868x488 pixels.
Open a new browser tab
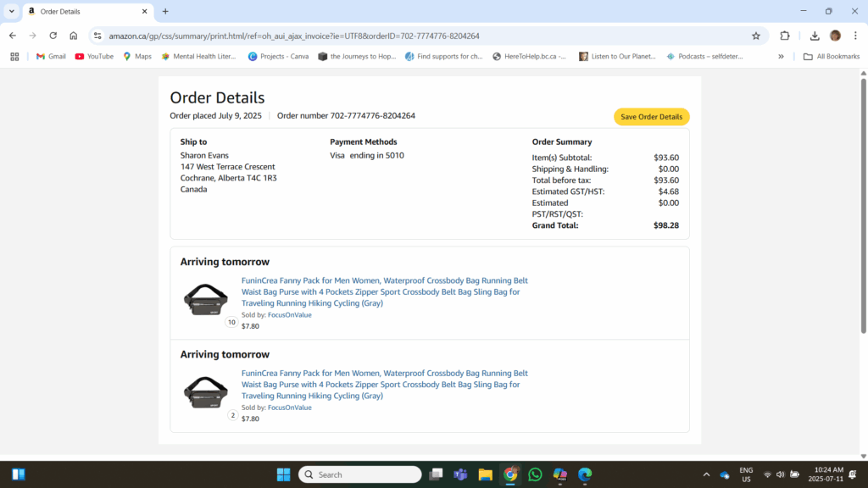pos(165,11)
